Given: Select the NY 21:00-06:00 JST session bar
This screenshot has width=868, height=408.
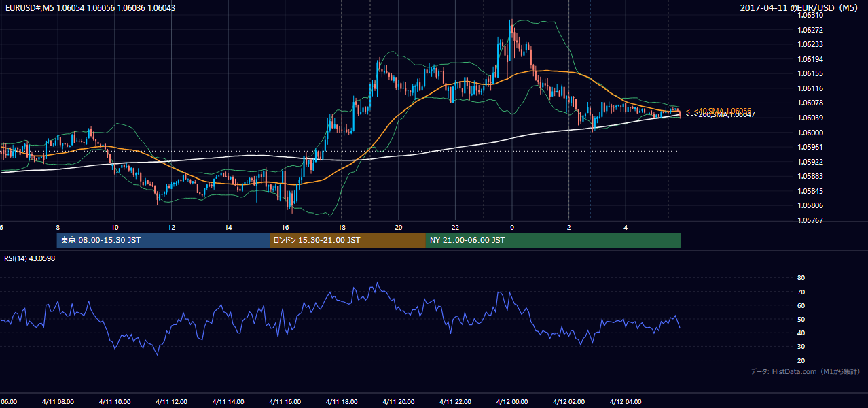Looking at the screenshot, I should tap(553, 240).
